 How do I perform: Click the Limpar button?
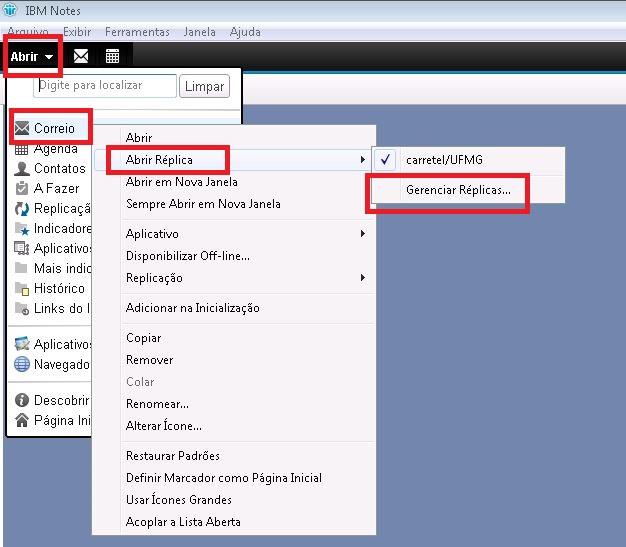[204, 86]
